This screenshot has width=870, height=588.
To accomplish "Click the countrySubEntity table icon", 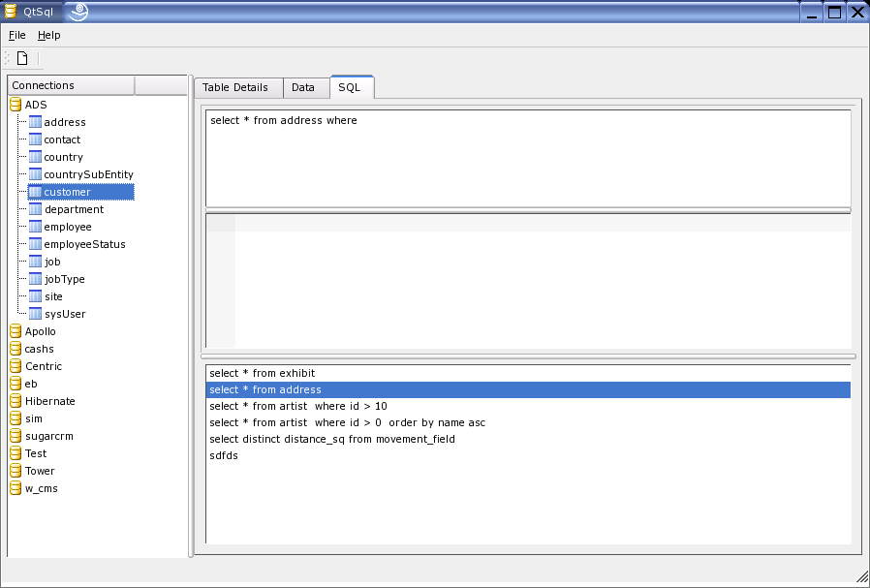I will [x=35, y=174].
